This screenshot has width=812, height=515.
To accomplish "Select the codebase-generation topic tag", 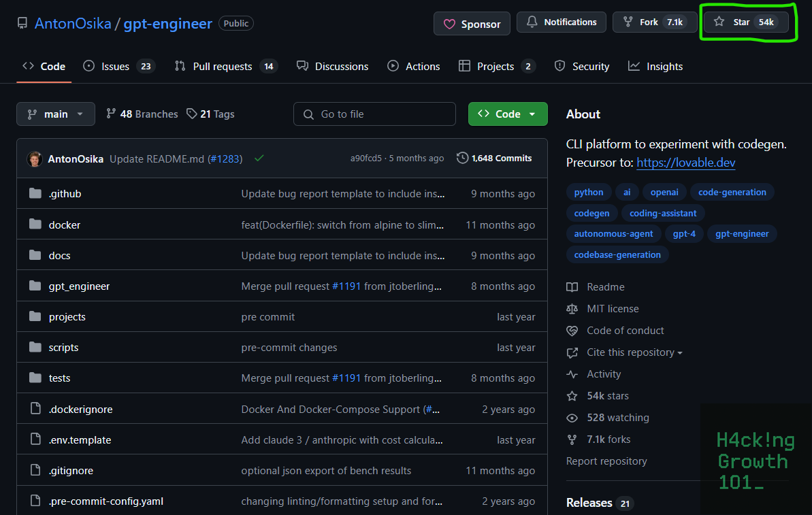I will (617, 254).
